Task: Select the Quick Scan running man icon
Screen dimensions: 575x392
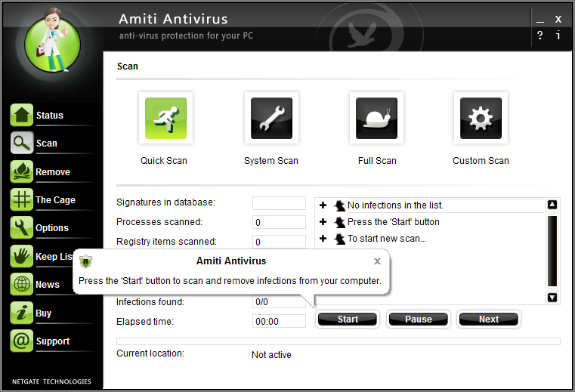Action: pos(165,119)
